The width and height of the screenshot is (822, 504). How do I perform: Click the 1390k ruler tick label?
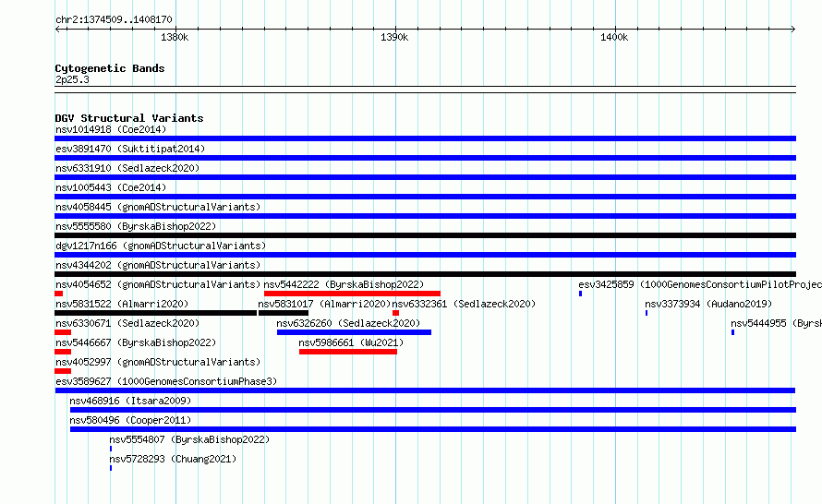(x=394, y=37)
